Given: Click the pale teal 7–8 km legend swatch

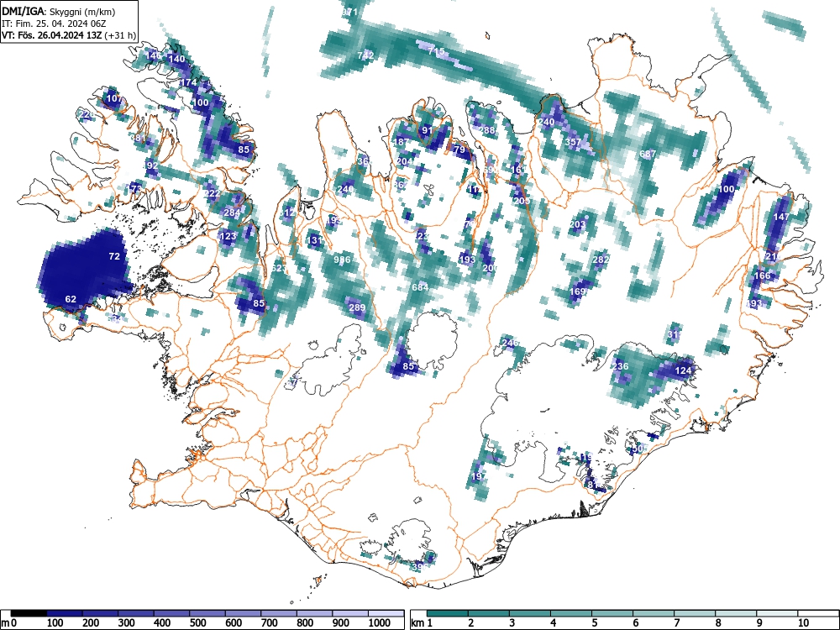Looking at the screenshot, I should (x=695, y=613).
